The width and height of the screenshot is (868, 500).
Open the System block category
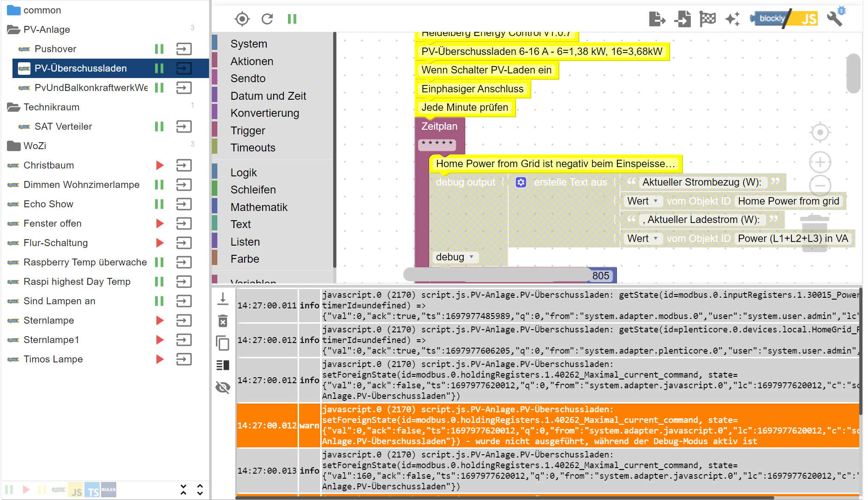coord(249,44)
